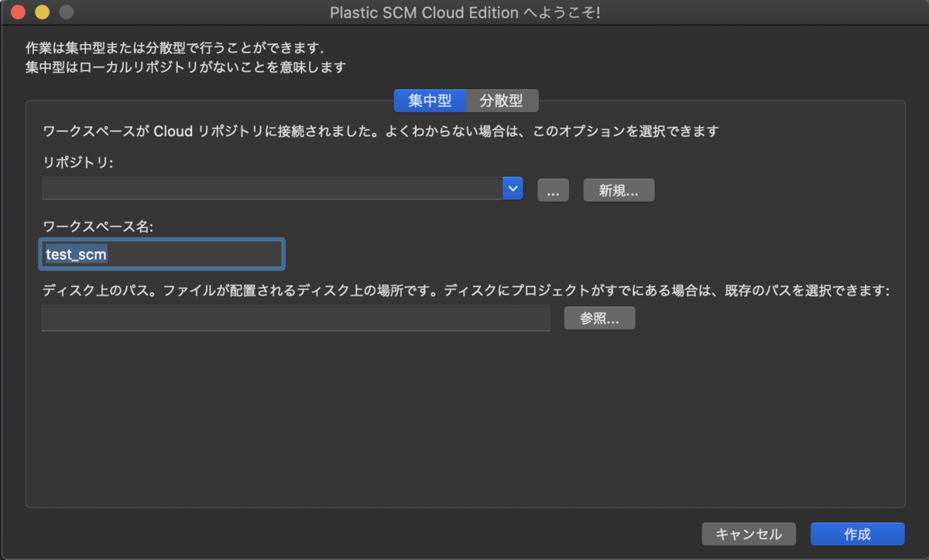Click the dialog title bar text
This screenshot has width=929, height=560.
click(x=464, y=12)
